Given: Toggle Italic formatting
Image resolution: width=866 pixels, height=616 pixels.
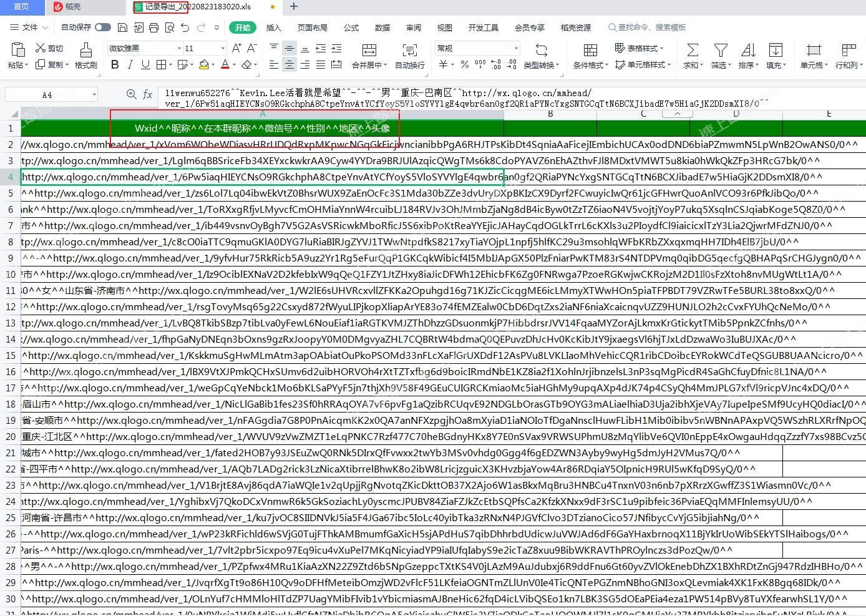Looking at the screenshot, I should click(x=130, y=64).
